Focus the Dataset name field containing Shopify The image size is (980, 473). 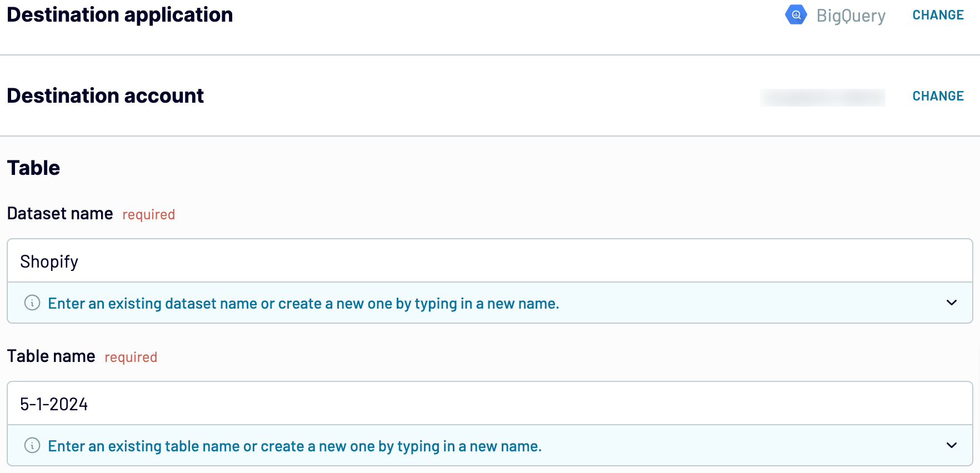coord(489,261)
